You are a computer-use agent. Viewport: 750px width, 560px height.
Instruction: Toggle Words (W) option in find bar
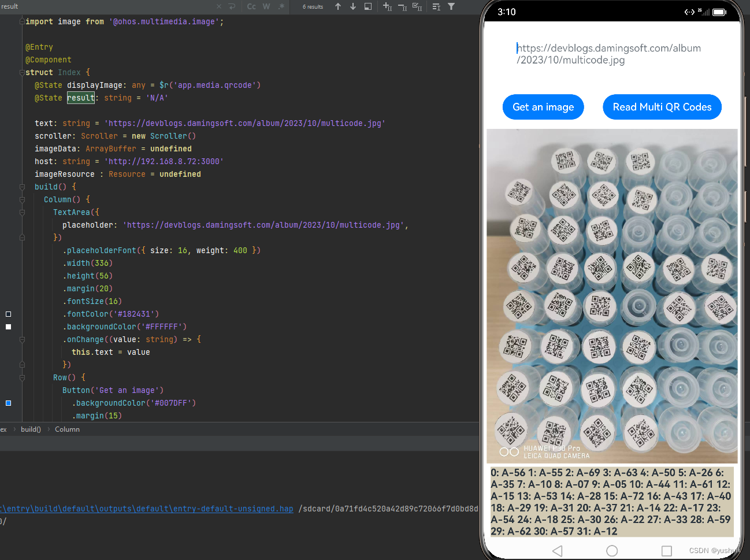tap(266, 6)
